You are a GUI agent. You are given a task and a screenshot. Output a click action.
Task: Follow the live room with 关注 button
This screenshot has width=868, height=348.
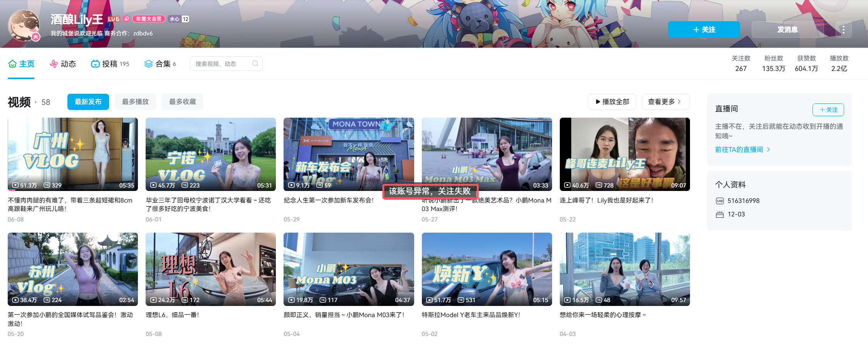(828, 110)
